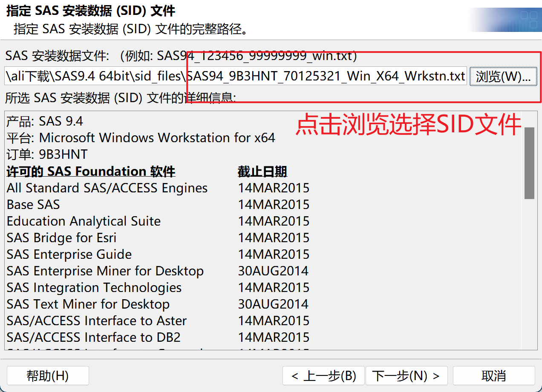Click inside the SID file path field
Screen dimensions: 542x392
(x=236, y=77)
